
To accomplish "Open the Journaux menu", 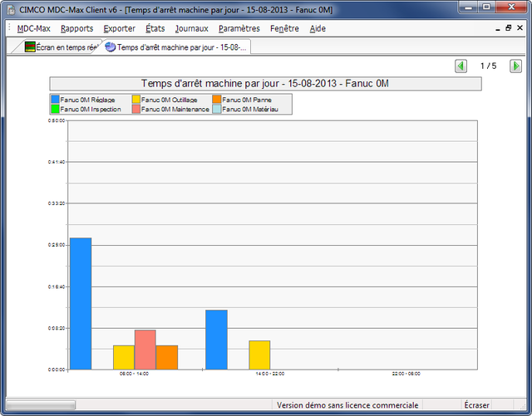I will (192, 29).
